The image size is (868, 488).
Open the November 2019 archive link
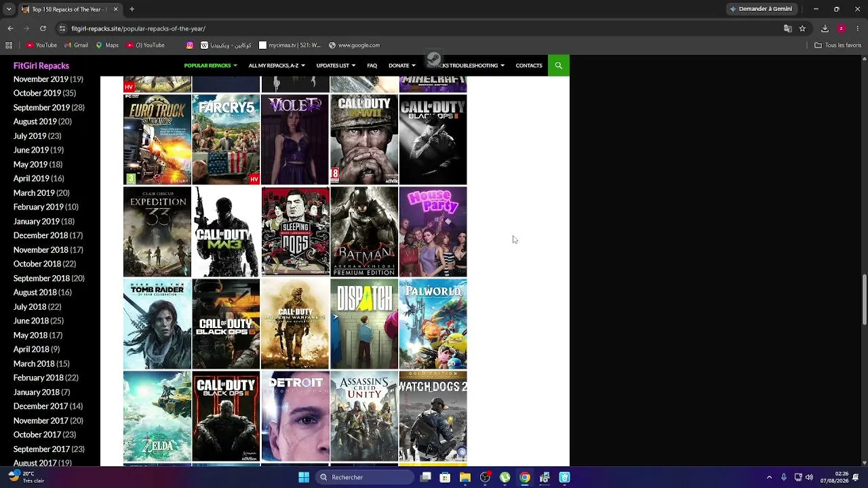(41, 79)
